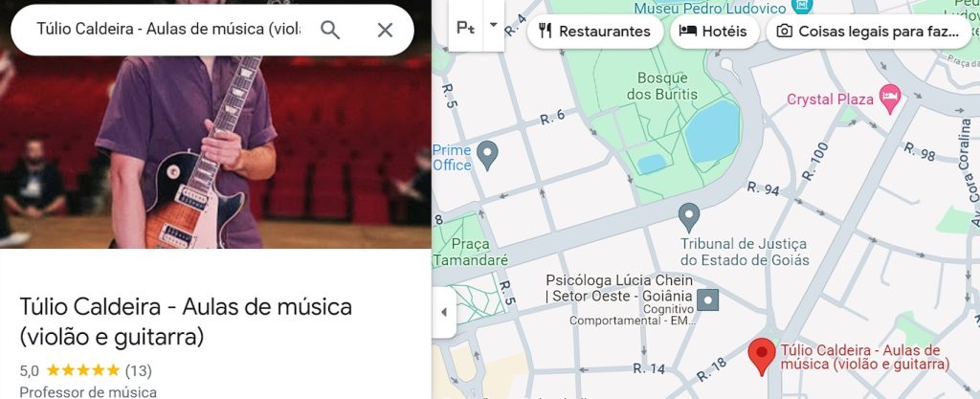
Task: Collapse the side panel arrow
Action: [x=444, y=312]
